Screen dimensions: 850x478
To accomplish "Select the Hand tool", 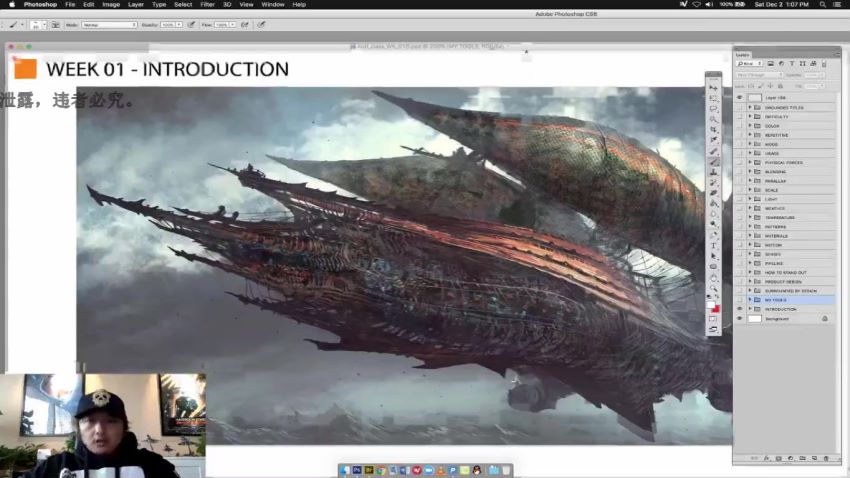I will pos(713,277).
